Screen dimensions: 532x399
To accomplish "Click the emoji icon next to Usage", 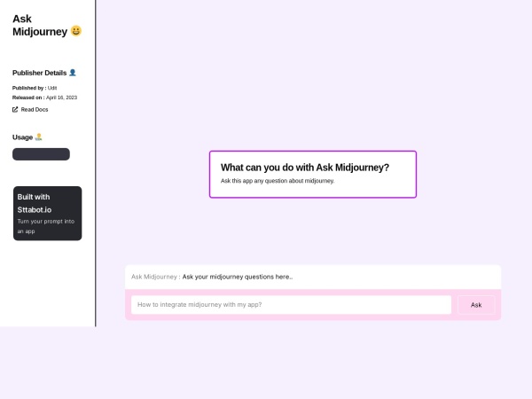I will (x=38, y=137).
